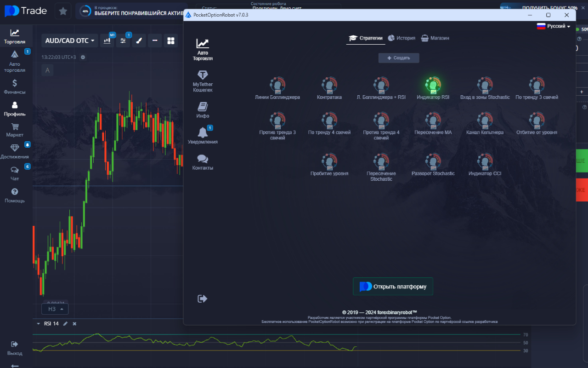Select the Разворот Stochastic strategy
This screenshot has width=588, height=368.
click(433, 165)
